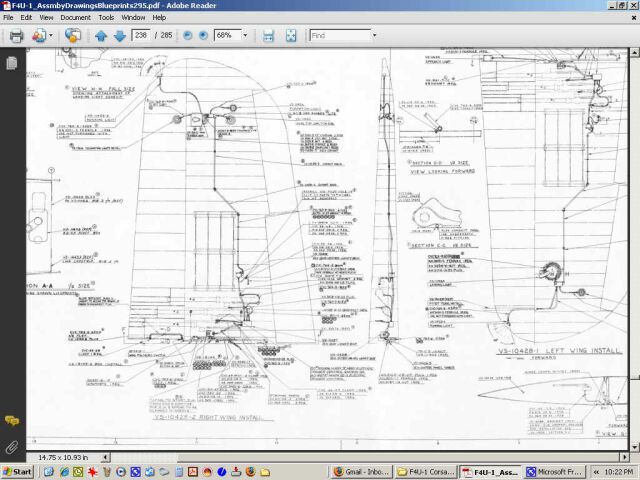Open the View menu
640x480 pixels.
point(46,18)
